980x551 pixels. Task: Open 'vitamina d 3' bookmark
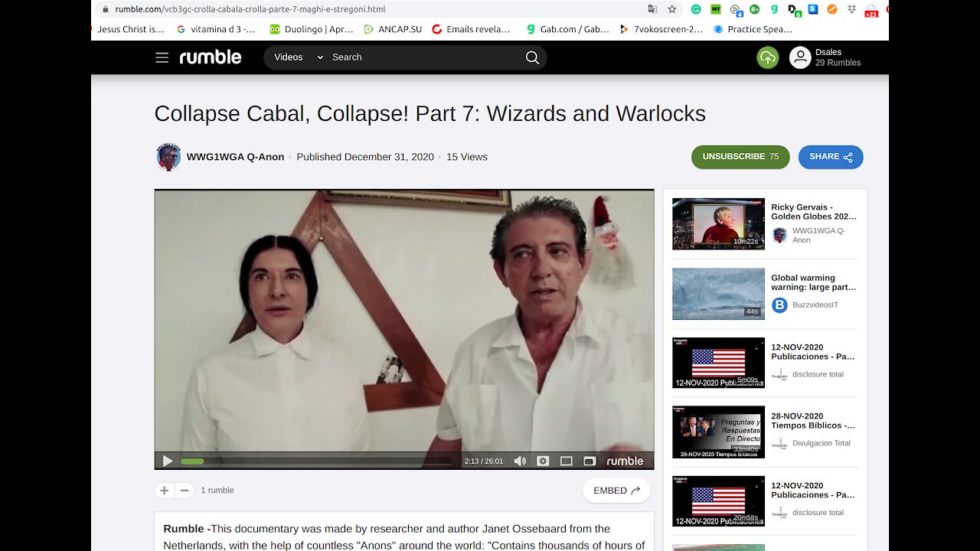coord(217,29)
